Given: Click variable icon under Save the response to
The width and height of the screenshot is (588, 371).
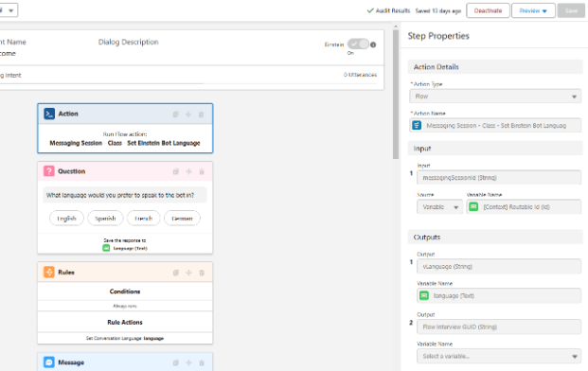Looking at the screenshot, I should coord(106,248).
